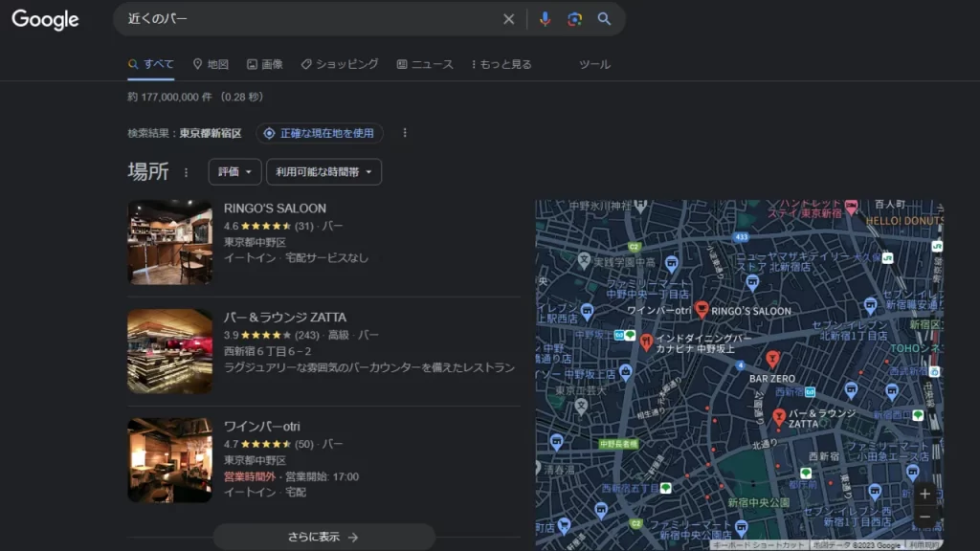Viewport: 980px width, 551px height.
Task: Click the Google logo
Action: click(x=45, y=19)
